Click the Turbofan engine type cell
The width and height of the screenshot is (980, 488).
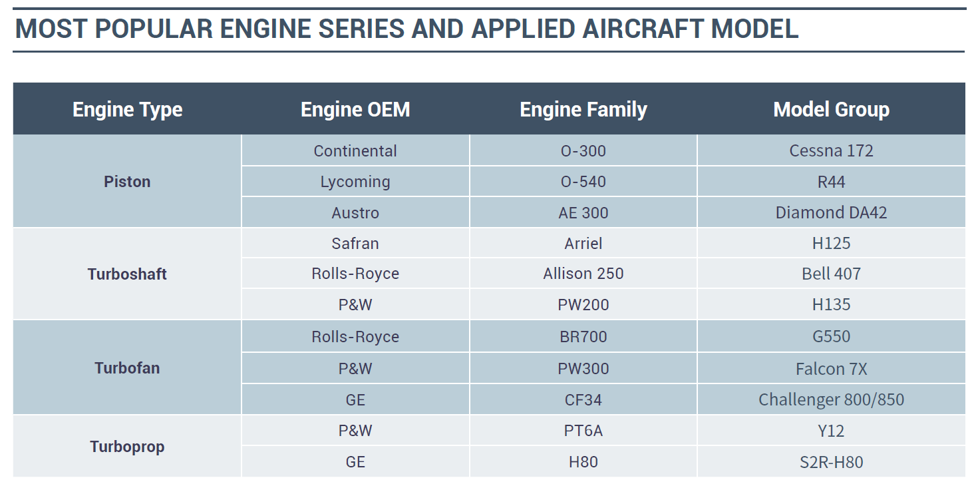tap(127, 368)
